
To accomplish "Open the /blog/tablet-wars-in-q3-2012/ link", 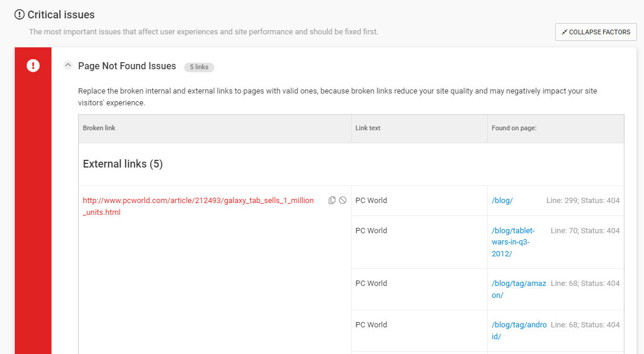I will tap(513, 242).
